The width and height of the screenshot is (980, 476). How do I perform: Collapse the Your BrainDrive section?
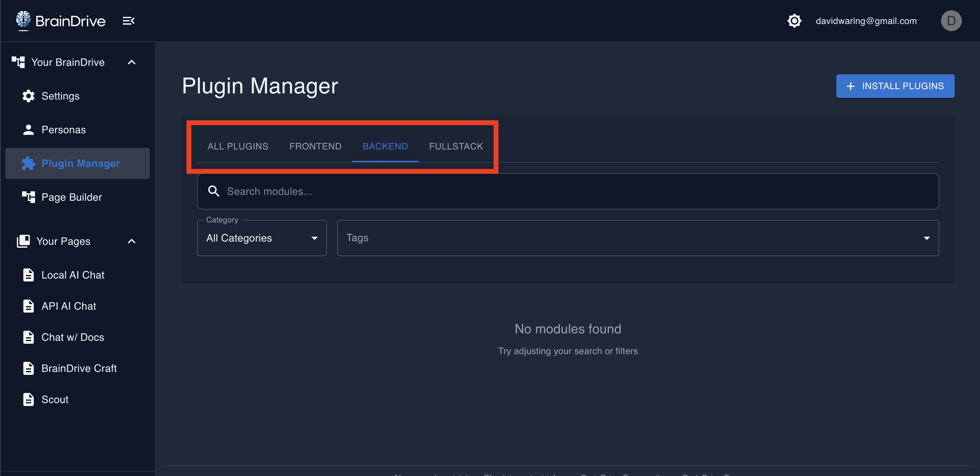(132, 62)
